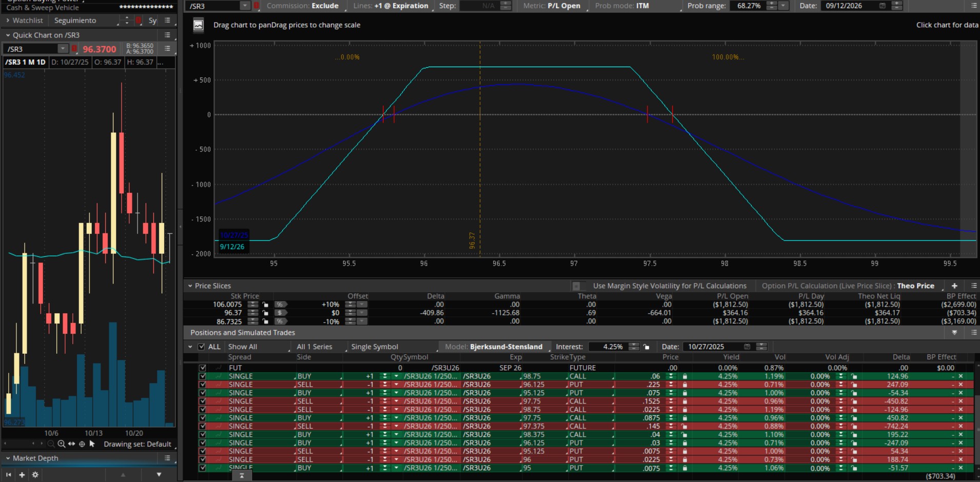Select the pointer cursor drawing tool
Screen dimensions: 980x482
92,444
